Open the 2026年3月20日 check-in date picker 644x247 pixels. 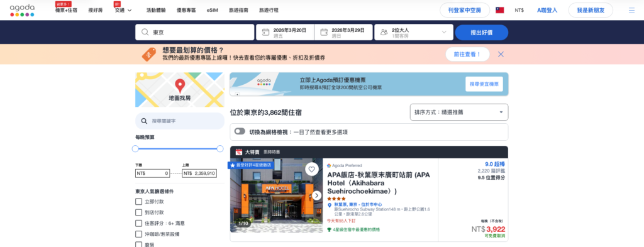point(285,32)
